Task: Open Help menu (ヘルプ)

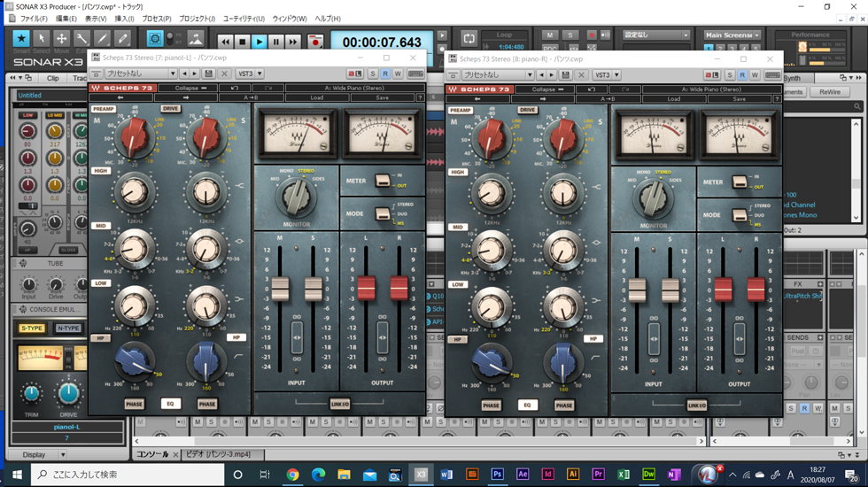Action: click(x=328, y=19)
